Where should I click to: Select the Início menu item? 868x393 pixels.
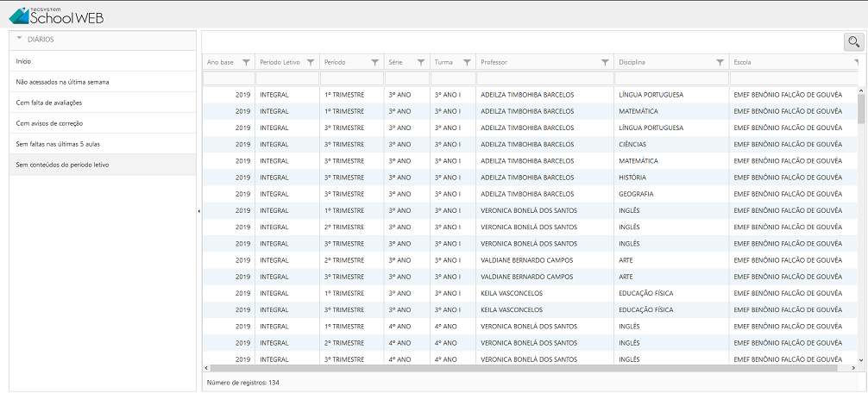coord(23,61)
